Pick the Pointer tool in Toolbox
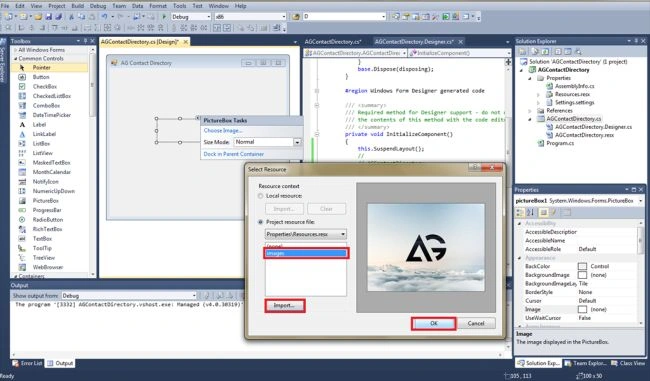 [x=41, y=67]
